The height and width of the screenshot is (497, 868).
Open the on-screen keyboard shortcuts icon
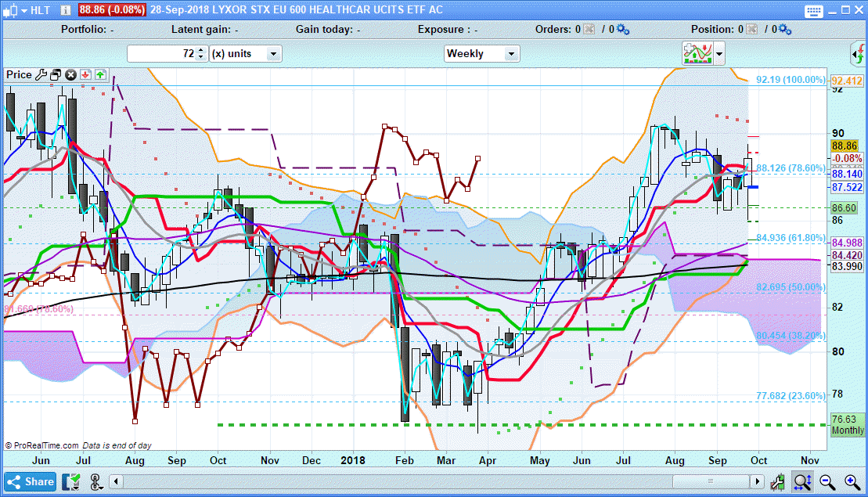click(814, 10)
